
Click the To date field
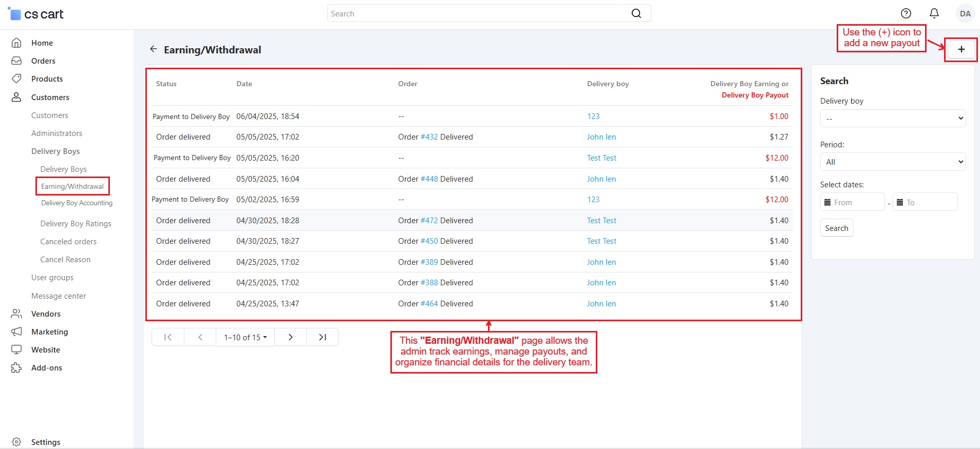tap(926, 203)
